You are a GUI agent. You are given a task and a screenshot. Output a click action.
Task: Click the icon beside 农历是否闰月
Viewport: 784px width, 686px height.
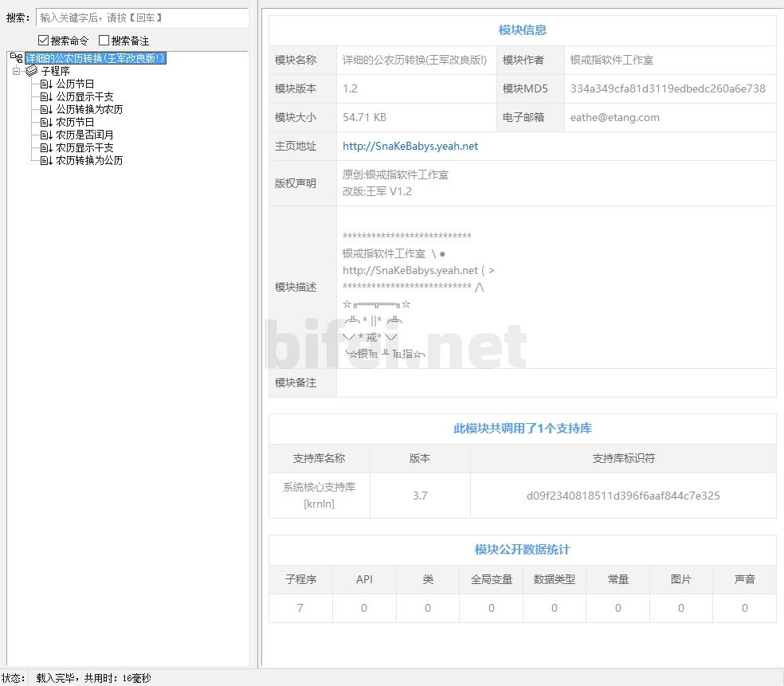[46, 135]
